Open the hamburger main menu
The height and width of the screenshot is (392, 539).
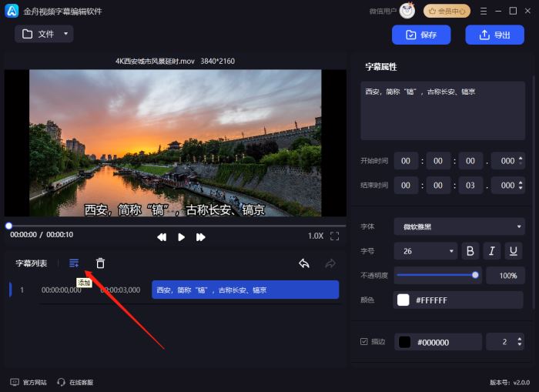coord(484,12)
